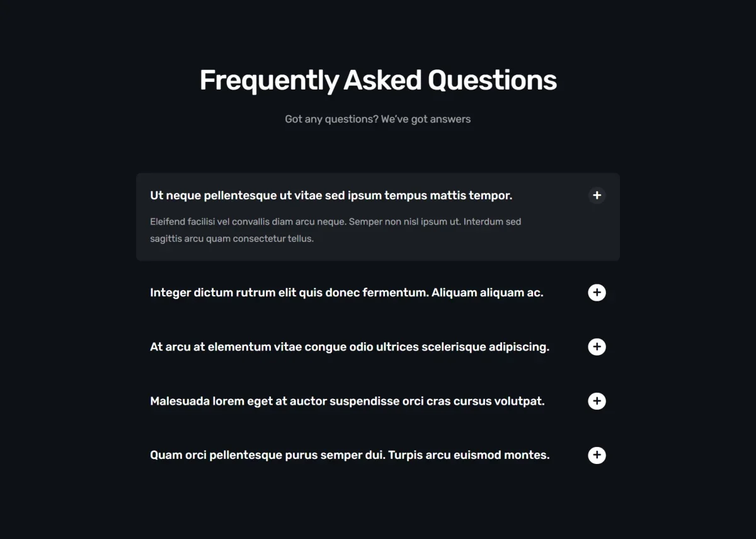756x539 pixels.
Task: Click the plus icon beside 'Malesuada lorem eget'
Action: pos(597,401)
